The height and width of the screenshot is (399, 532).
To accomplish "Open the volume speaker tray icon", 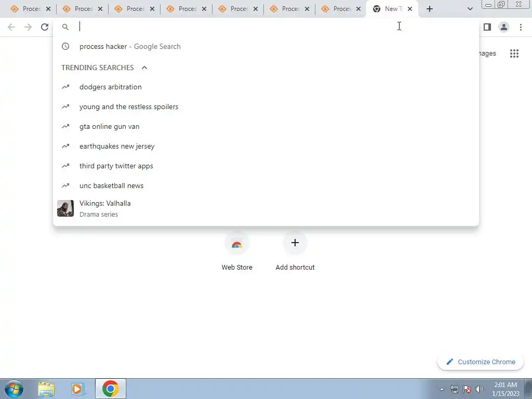I will (x=480, y=389).
